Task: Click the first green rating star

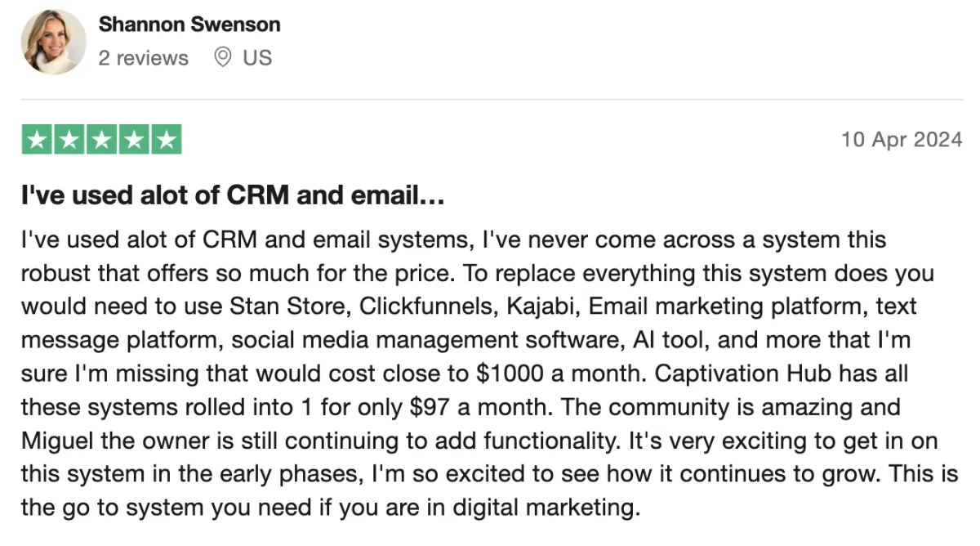Action: pos(37,140)
